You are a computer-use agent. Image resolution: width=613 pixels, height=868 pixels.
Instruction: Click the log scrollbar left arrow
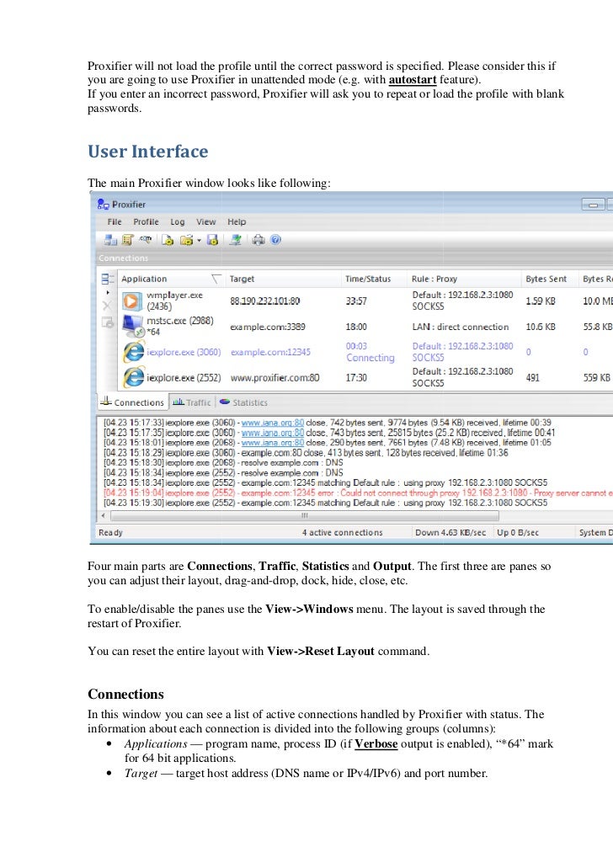click(103, 515)
